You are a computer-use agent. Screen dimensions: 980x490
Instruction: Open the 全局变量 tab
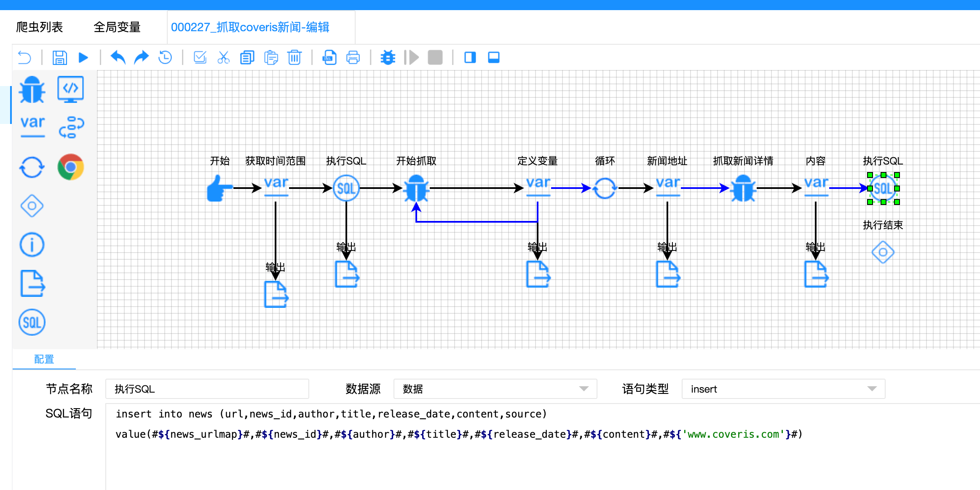(117, 27)
